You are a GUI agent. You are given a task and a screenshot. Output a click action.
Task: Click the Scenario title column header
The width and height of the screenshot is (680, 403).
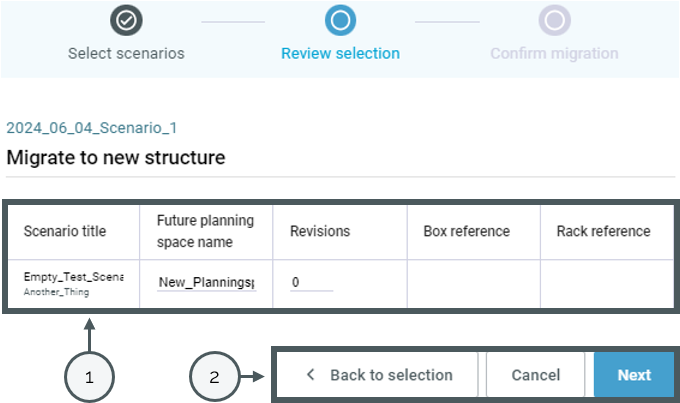pyautogui.click(x=65, y=231)
